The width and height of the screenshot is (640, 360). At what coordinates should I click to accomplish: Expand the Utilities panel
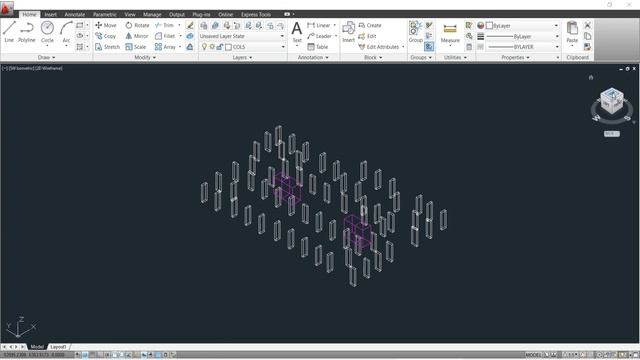pos(455,58)
